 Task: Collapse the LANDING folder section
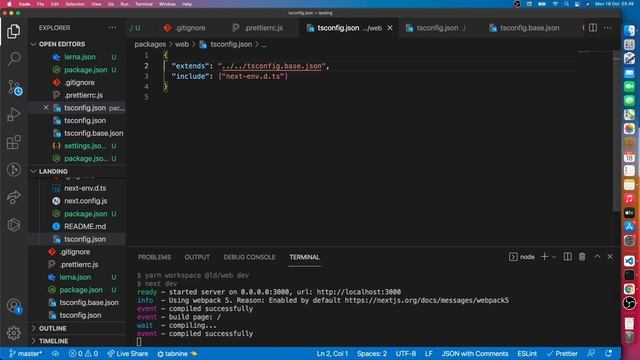53,171
